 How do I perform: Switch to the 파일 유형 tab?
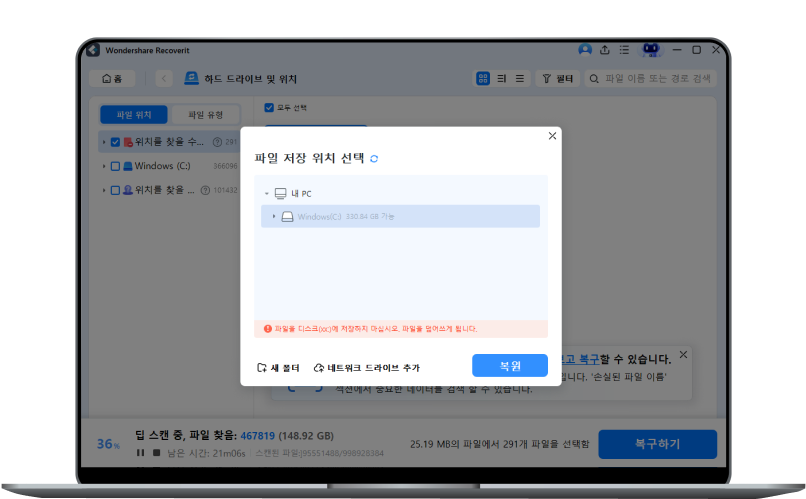point(206,114)
